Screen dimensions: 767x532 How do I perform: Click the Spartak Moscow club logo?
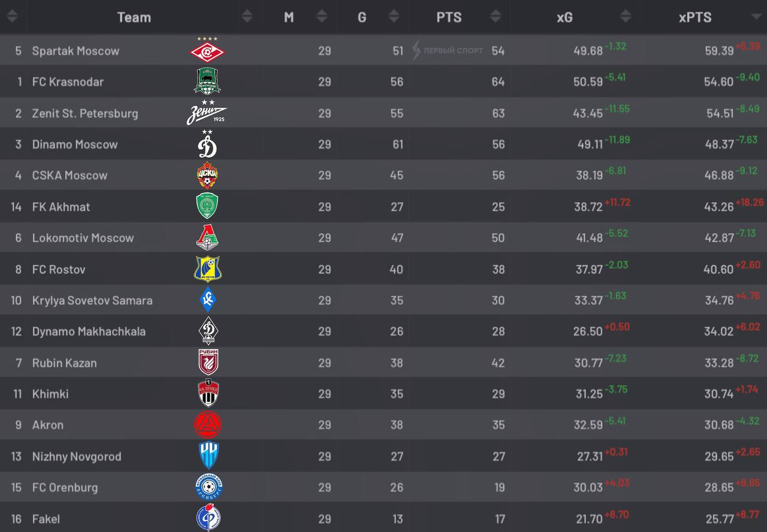207,50
